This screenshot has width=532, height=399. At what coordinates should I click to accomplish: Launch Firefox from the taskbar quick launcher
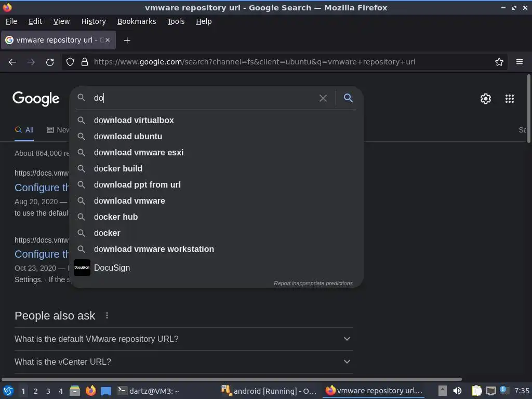90,391
